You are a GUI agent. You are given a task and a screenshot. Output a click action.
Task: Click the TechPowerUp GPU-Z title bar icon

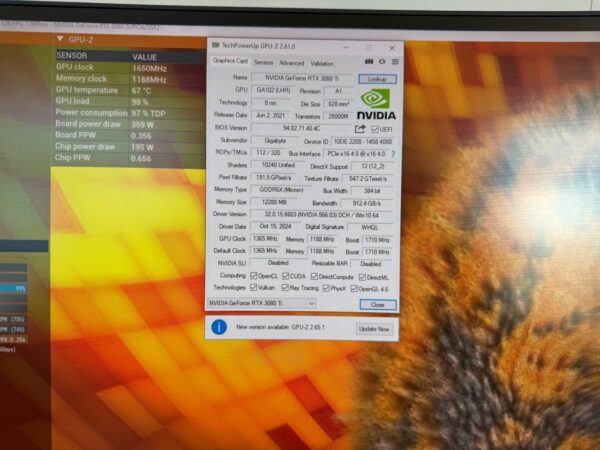pyautogui.click(x=216, y=46)
